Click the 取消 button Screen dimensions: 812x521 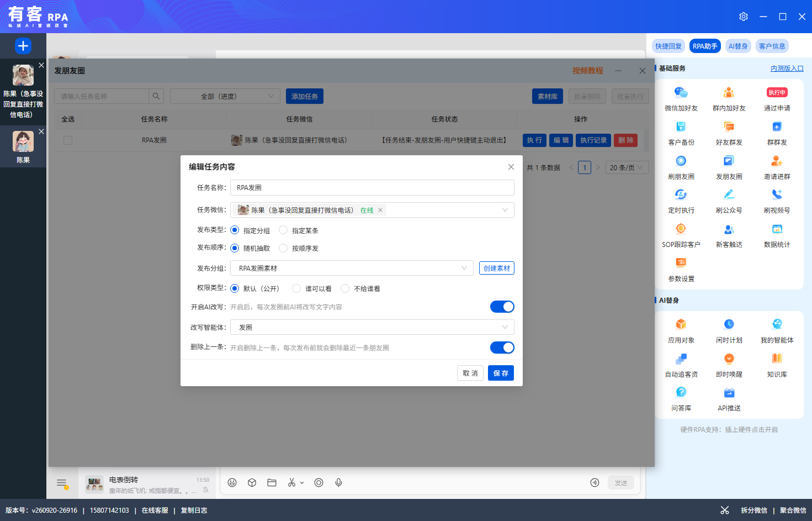[x=470, y=373]
